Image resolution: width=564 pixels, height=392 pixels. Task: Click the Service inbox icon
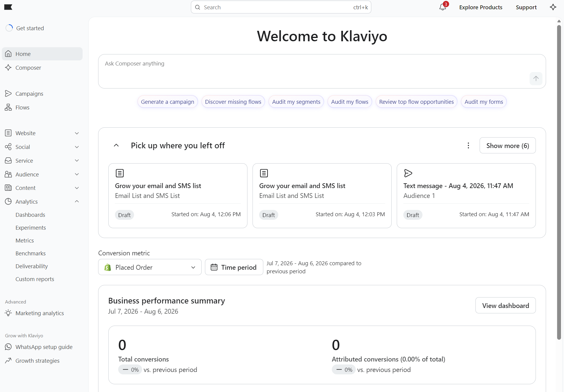(x=8, y=161)
